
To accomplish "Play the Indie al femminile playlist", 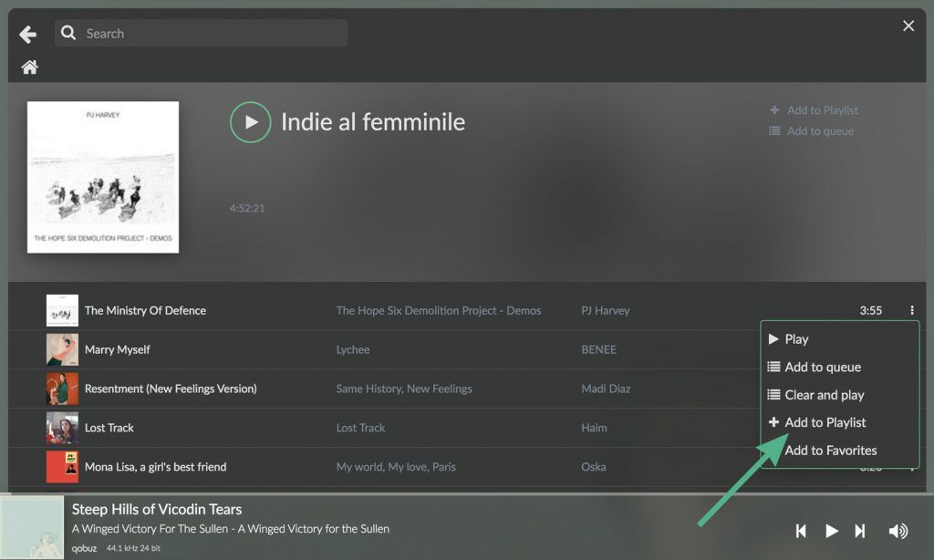I will (x=250, y=122).
